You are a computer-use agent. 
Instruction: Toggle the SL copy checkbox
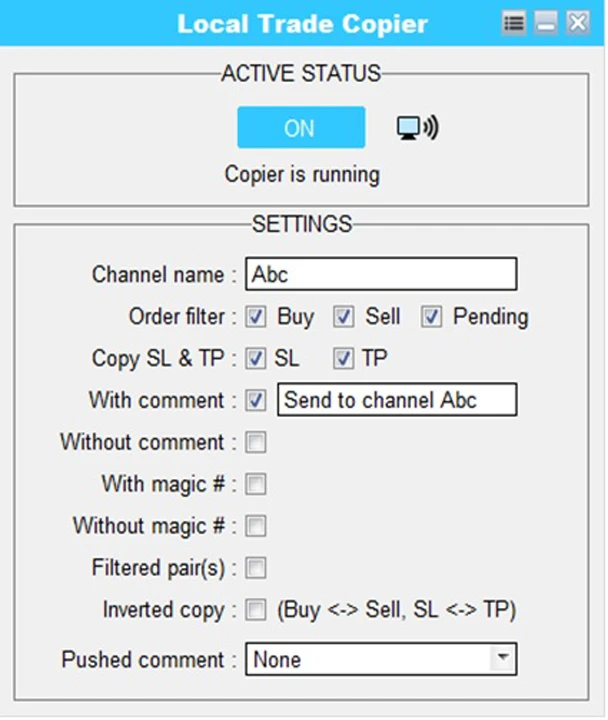[x=256, y=358]
